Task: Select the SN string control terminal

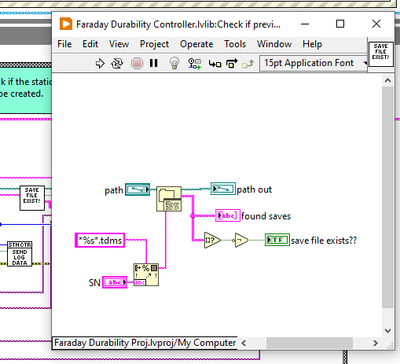Action: point(115,282)
